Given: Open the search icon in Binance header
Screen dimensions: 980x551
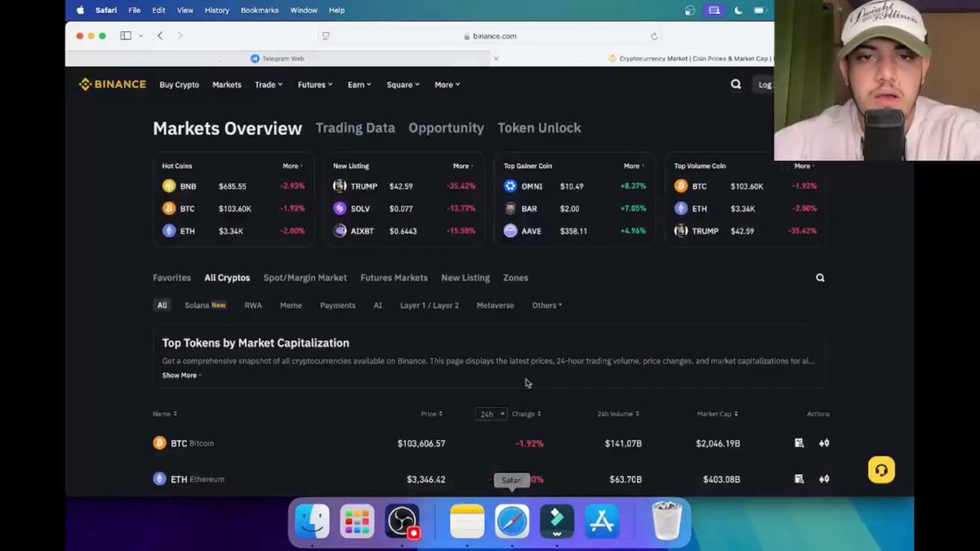Looking at the screenshot, I should click(x=736, y=84).
